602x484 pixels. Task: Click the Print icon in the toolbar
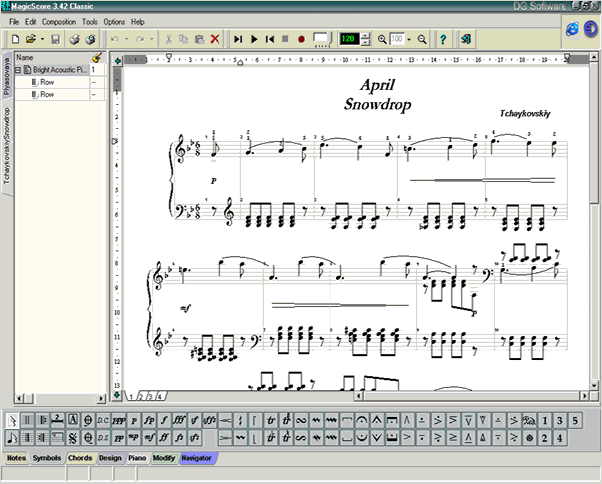[x=74, y=39]
